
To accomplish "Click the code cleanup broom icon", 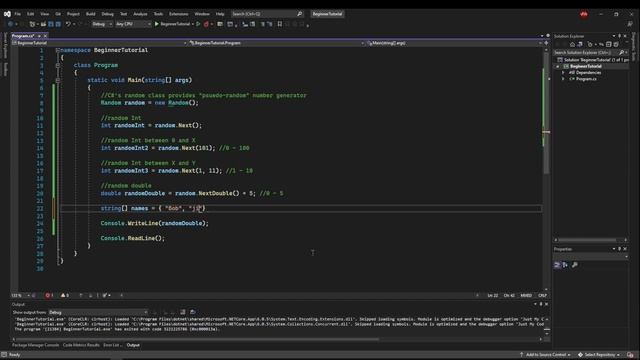I will click(105, 295).
